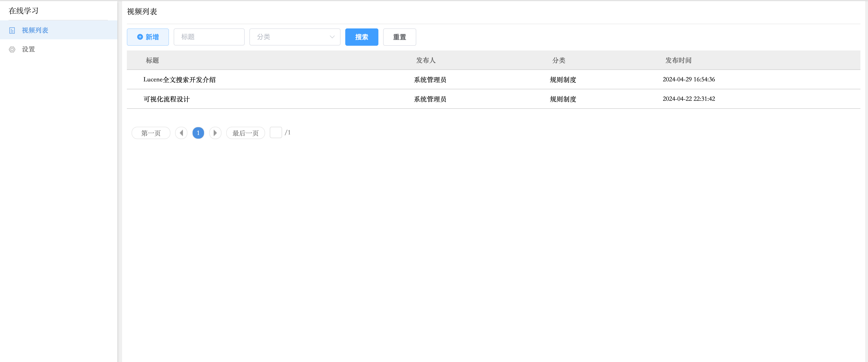
Task: Select page 1 in pagination
Action: tap(198, 133)
